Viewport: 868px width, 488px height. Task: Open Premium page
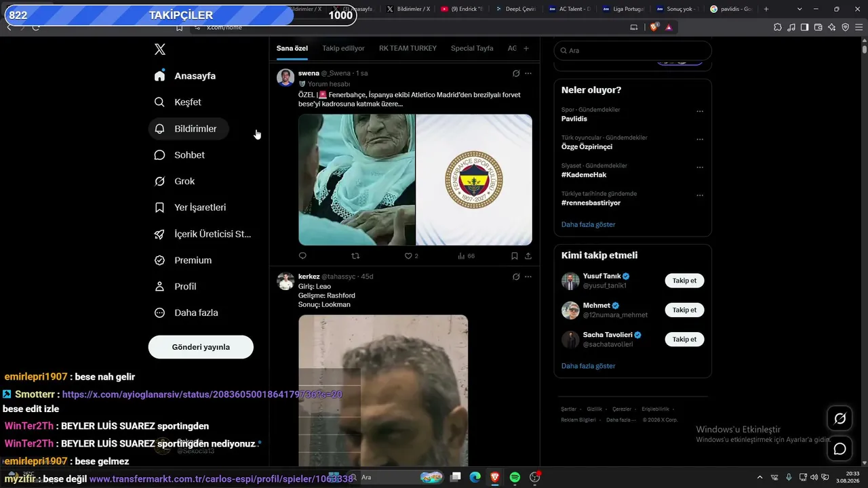[x=183, y=261]
